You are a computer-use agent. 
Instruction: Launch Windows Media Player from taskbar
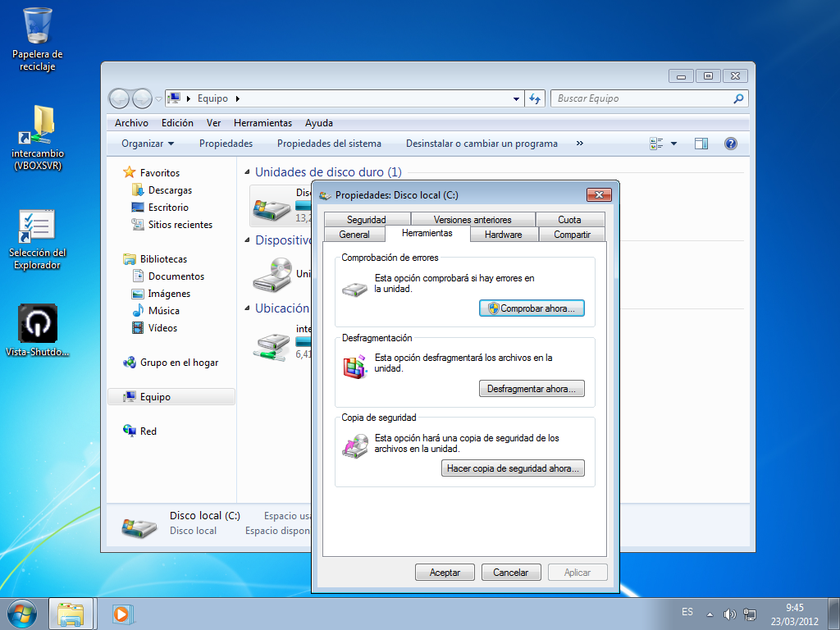[x=122, y=614]
